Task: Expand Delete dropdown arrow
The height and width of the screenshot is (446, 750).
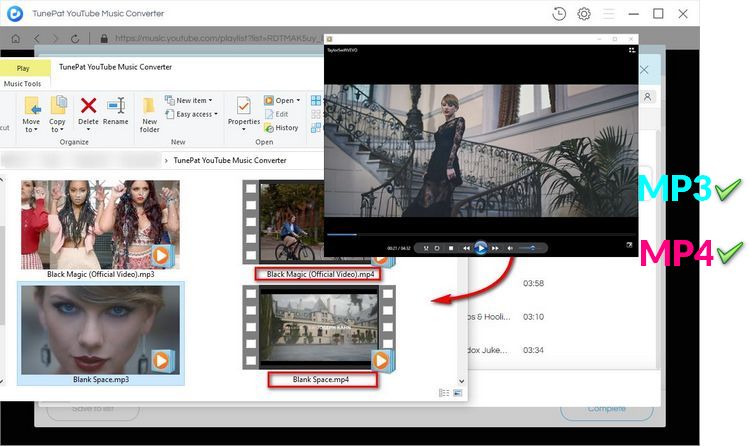Action: click(88, 130)
